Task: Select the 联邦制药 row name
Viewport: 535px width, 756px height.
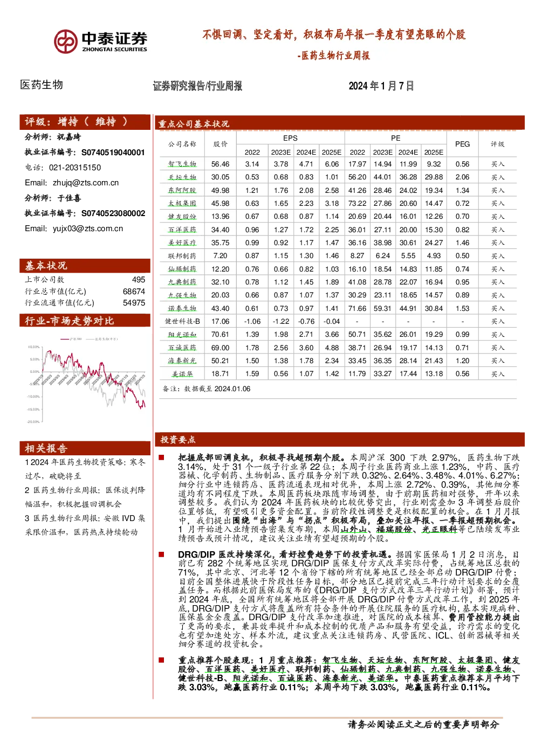Action: (182, 256)
